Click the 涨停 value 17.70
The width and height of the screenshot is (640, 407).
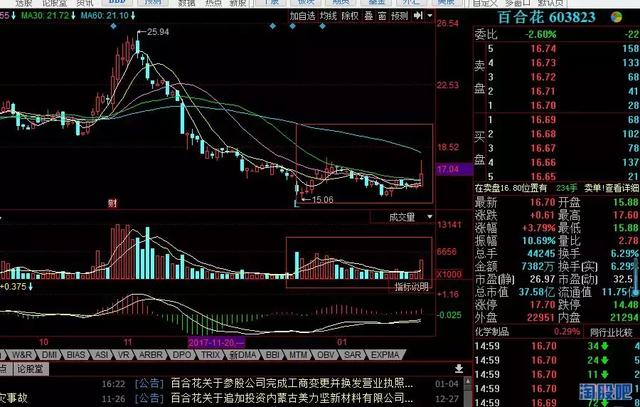pos(543,305)
